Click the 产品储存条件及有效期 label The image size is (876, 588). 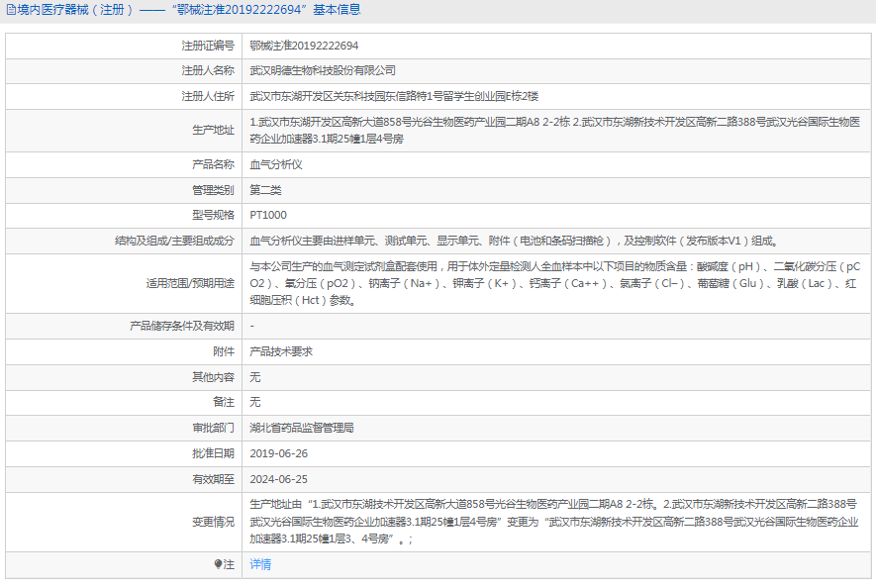click(x=182, y=326)
